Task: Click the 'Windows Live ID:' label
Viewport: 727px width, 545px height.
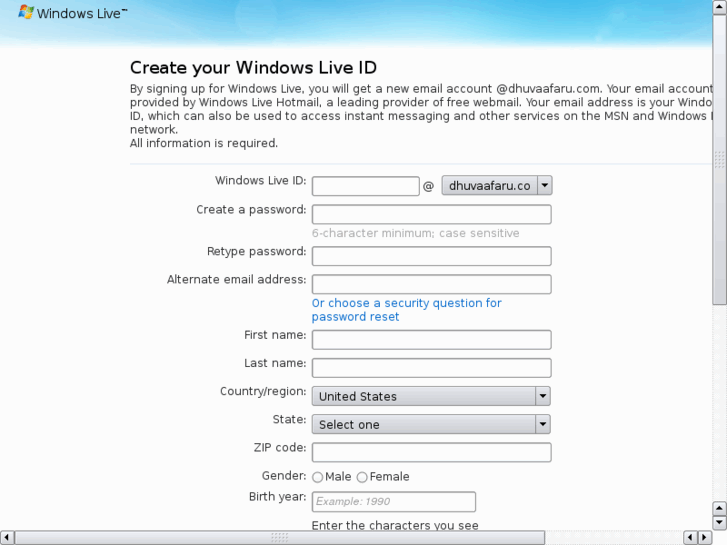Action: click(261, 180)
